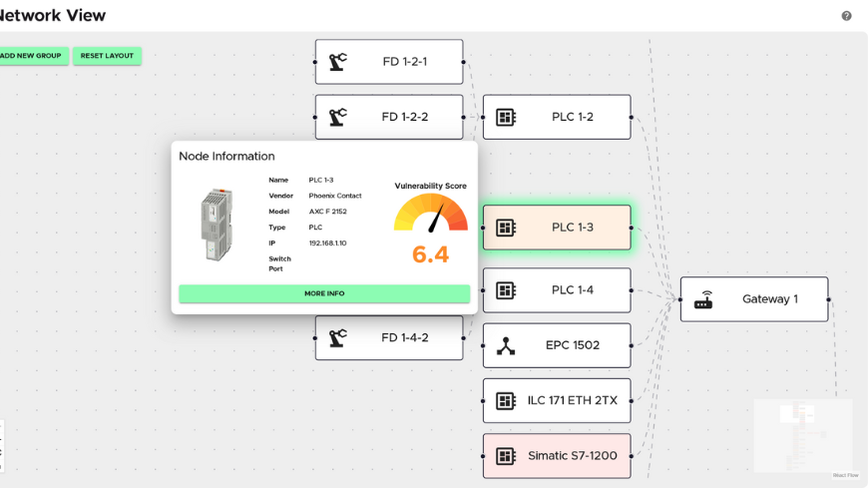Click the robot arm icon on FD 1-4-2
Screen dimensions: 868x488
(x=338, y=338)
